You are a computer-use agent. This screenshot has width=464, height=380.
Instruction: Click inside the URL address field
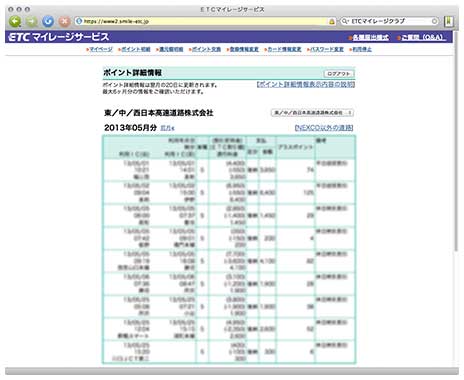[x=203, y=21]
